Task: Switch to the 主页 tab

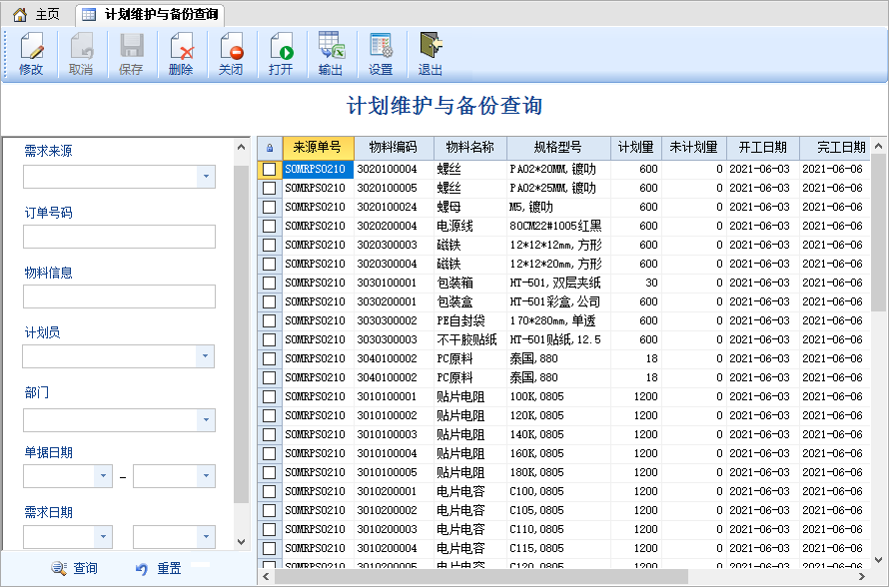Action: pyautogui.click(x=37, y=14)
